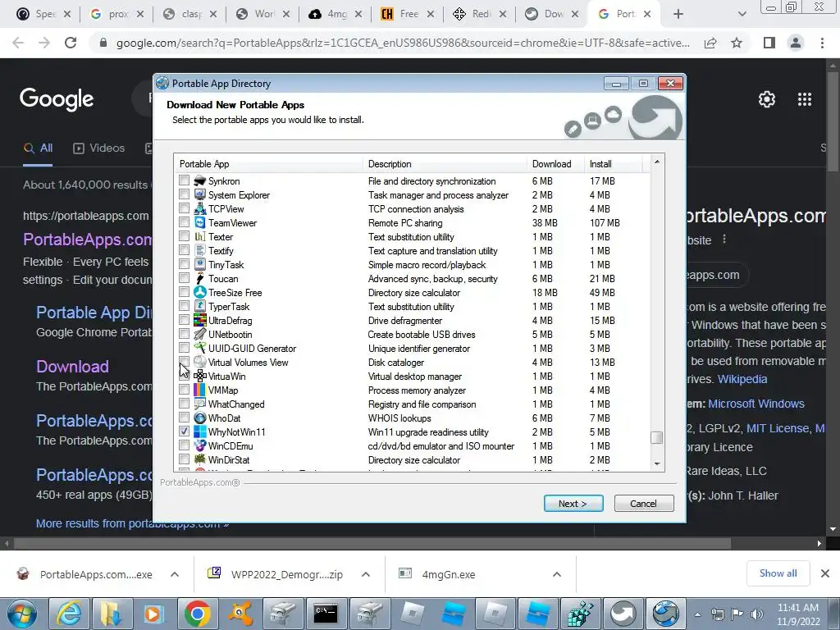The height and width of the screenshot is (630, 840).
Task: Click the scroll down arrow in app list
Action: 657,464
